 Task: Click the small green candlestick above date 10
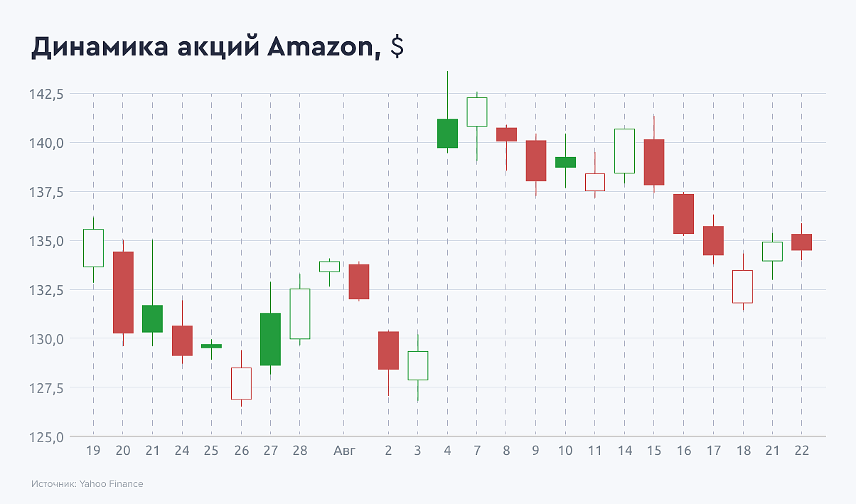(565, 162)
